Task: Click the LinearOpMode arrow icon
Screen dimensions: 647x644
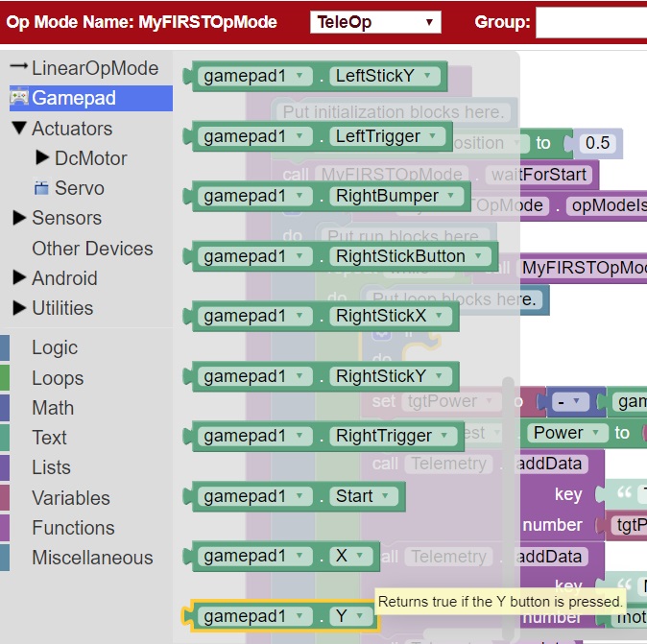Action: (x=18, y=67)
